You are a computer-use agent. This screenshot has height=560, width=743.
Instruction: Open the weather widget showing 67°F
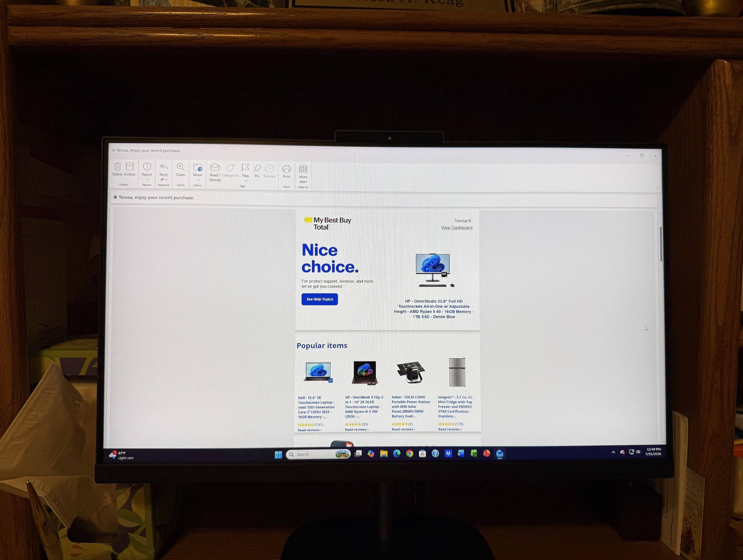121,455
